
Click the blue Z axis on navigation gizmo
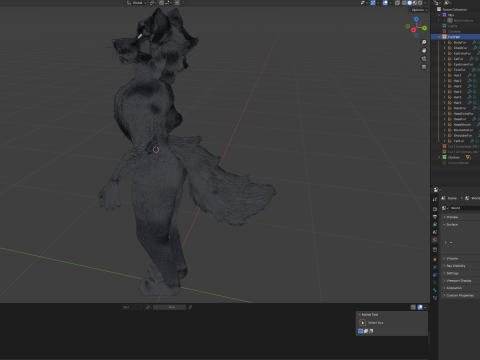416,19
